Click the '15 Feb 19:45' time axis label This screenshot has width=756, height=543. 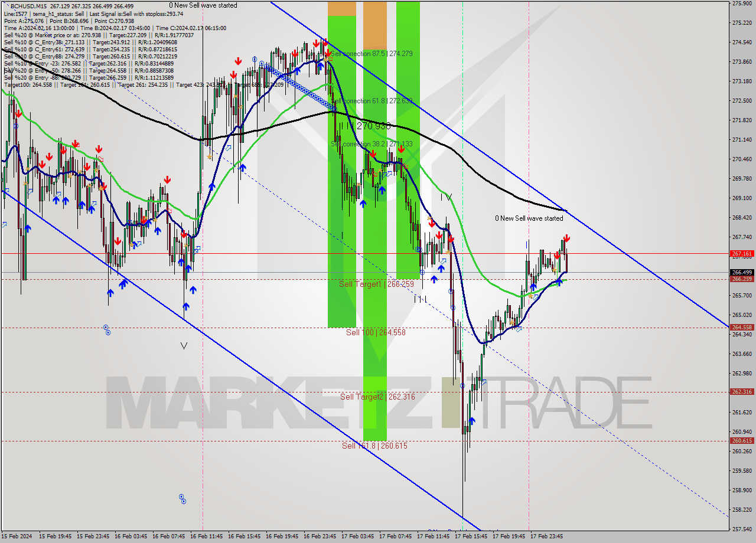click(56, 537)
